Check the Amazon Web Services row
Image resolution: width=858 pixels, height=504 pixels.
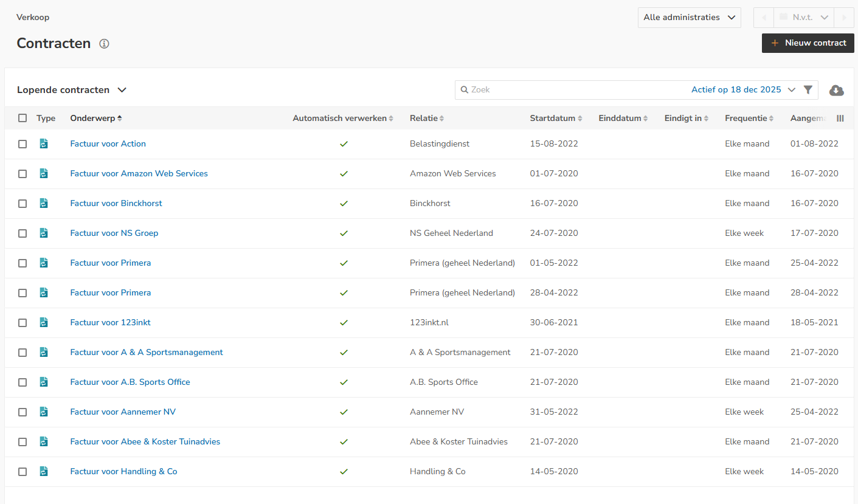(22, 174)
